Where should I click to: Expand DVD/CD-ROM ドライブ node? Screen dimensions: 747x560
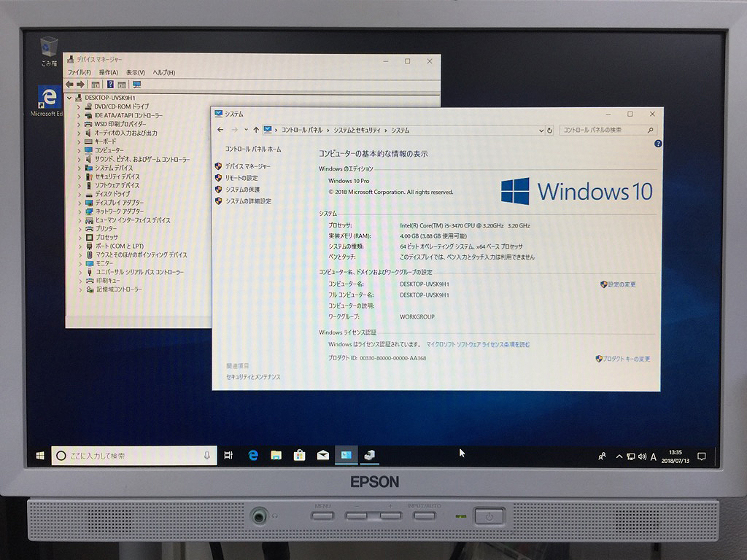[79, 106]
